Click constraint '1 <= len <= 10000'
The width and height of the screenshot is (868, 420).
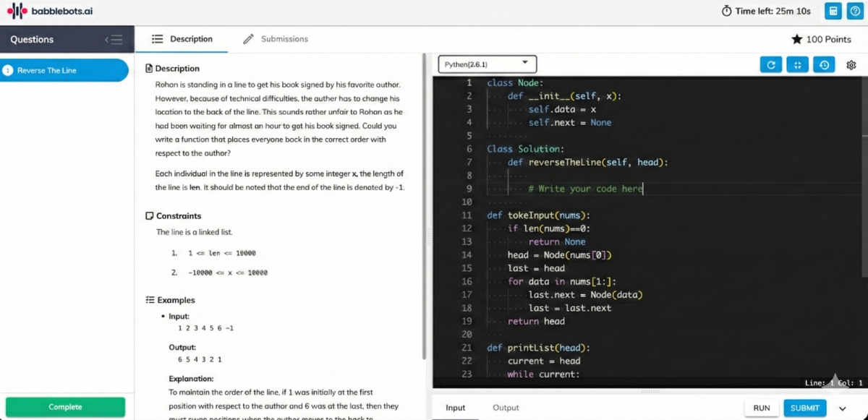coord(222,254)
